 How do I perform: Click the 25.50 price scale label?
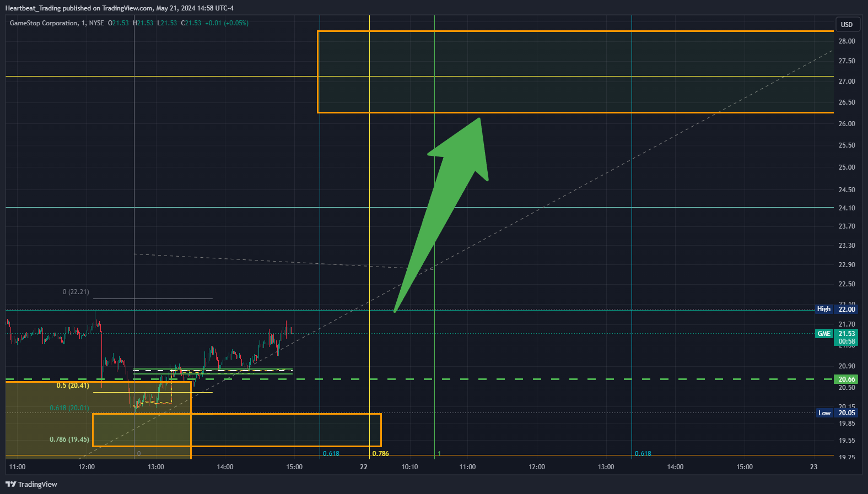tap(847, 145)
